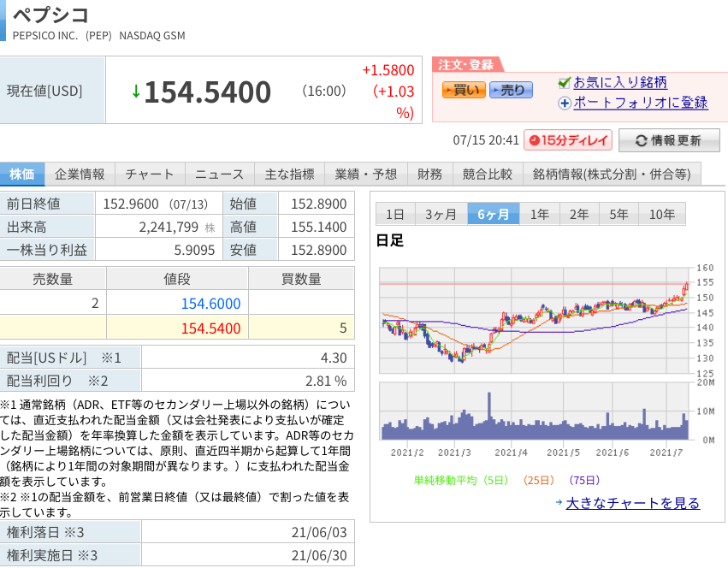
Task: Click the price change +1.5800
Action: click(388, 70)
